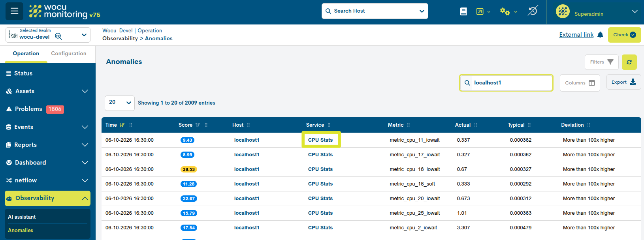Image resolution: width=644 pixels, height=240 pixels.
Task: Click the Anomalies breadcrumb text
Action: [x=159, y=39]
